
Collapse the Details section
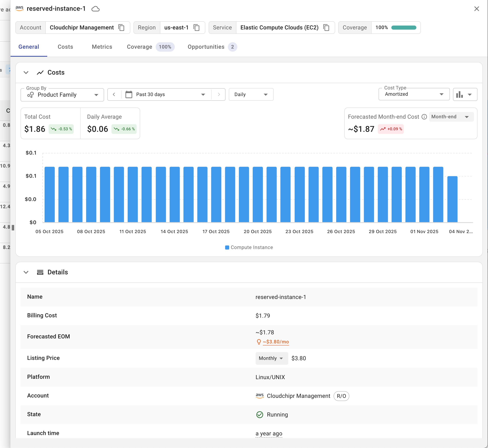click(26, 272)
